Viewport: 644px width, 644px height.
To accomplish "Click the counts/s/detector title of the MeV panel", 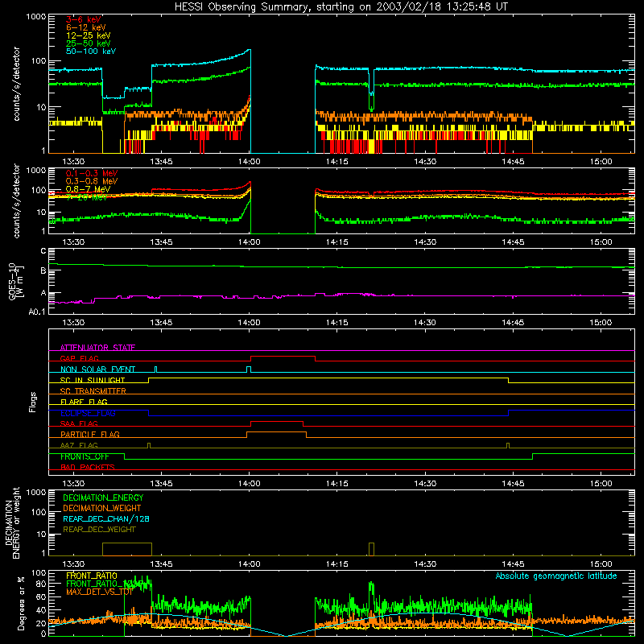I will pyautogui.click(x=16, y=201).
